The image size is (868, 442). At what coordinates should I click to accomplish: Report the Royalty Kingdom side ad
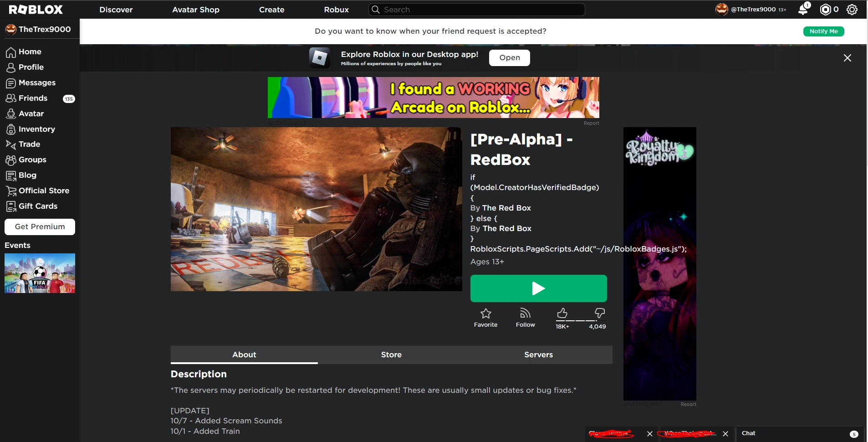pos(689,404)
